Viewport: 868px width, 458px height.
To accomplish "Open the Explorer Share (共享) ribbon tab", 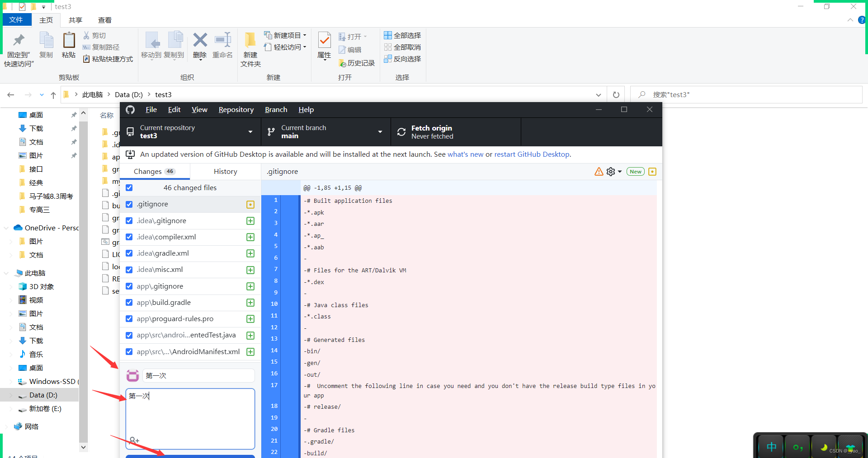I will 75,20.
